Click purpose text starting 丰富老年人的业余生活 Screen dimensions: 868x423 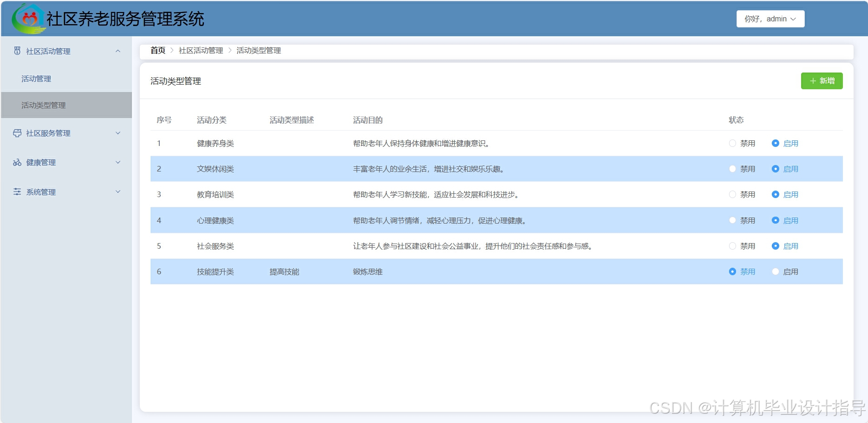[x=428, y=169]
